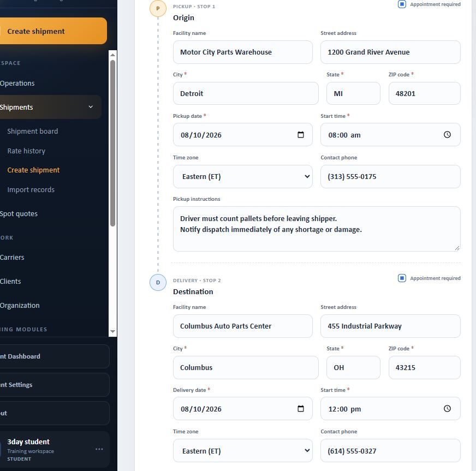Open the Dashboard module button
This screenshot has height=471, width=476.
tap(55, 356)
